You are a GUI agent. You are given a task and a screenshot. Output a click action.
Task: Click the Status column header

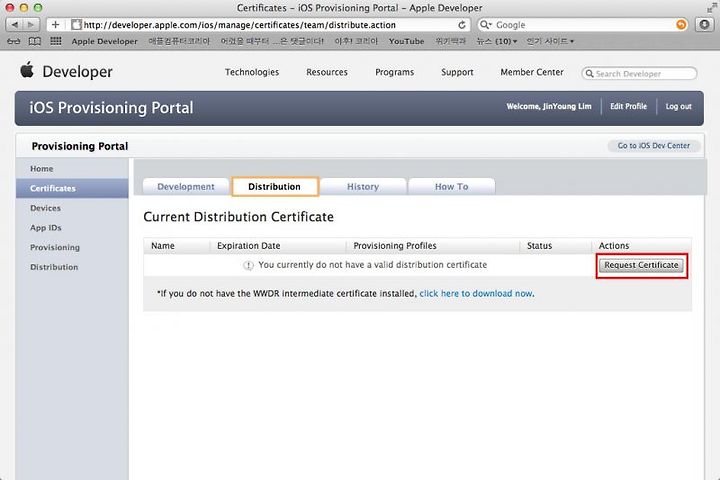click(539, 246)
